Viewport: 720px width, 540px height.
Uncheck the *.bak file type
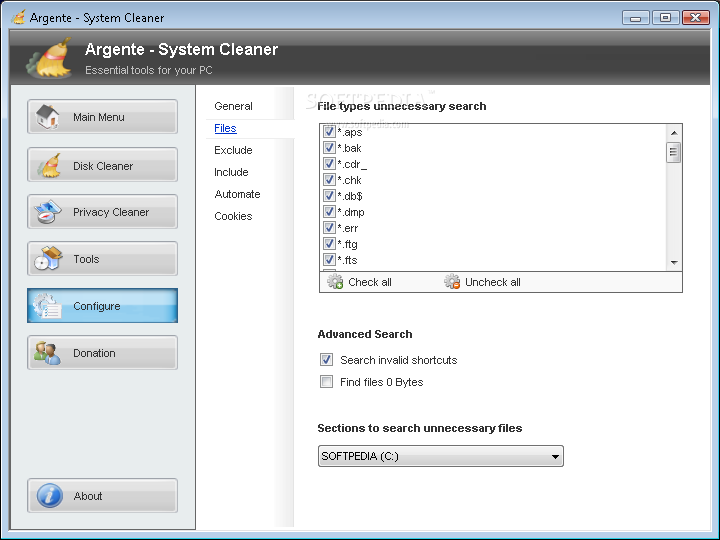(x=329, y=148)
